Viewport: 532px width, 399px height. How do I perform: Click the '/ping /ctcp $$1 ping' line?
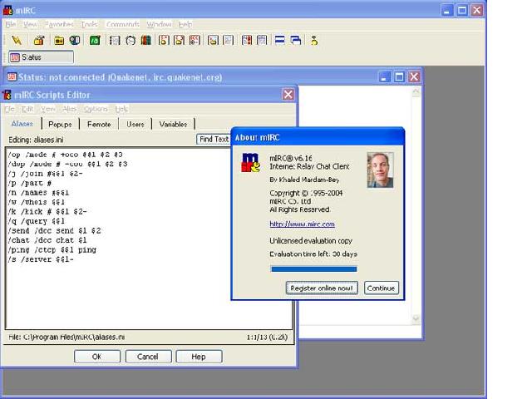(x=52, y=249)
